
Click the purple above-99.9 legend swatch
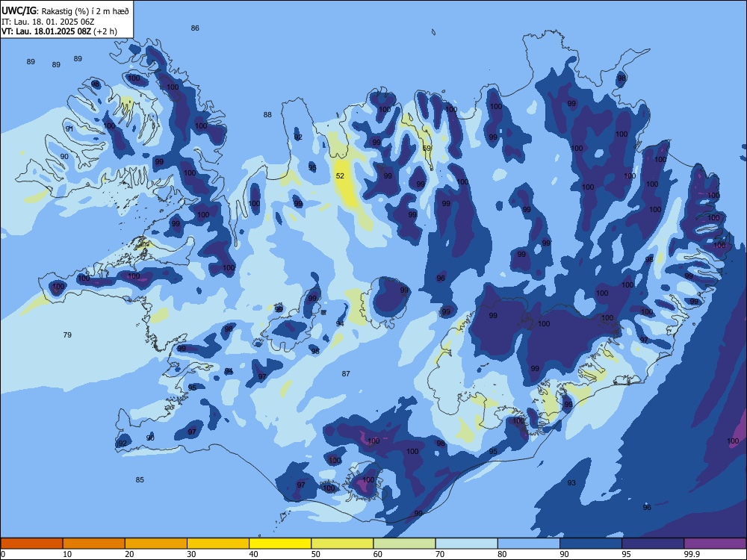[x=715, y=544]
